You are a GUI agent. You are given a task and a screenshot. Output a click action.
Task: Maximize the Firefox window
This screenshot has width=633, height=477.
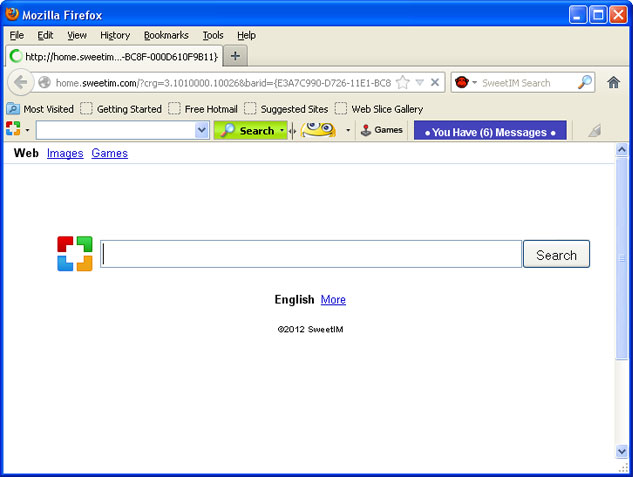[x=598, y=15]
